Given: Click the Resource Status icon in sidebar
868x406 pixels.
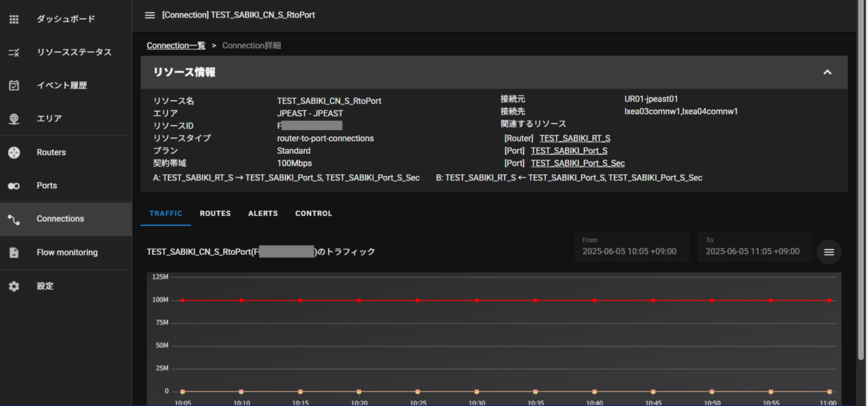Looking at the screenshot, I should (14, 52).
